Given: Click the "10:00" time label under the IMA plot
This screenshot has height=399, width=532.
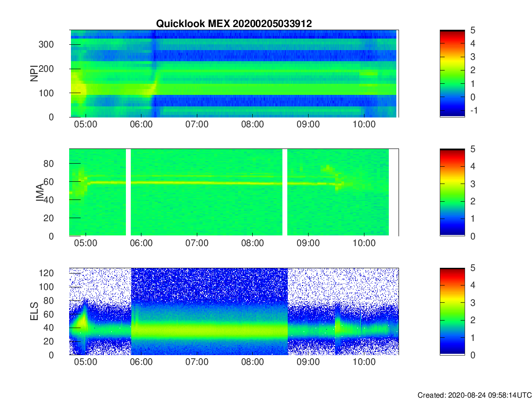Looking at the screenshot, I should pos(364,243).
